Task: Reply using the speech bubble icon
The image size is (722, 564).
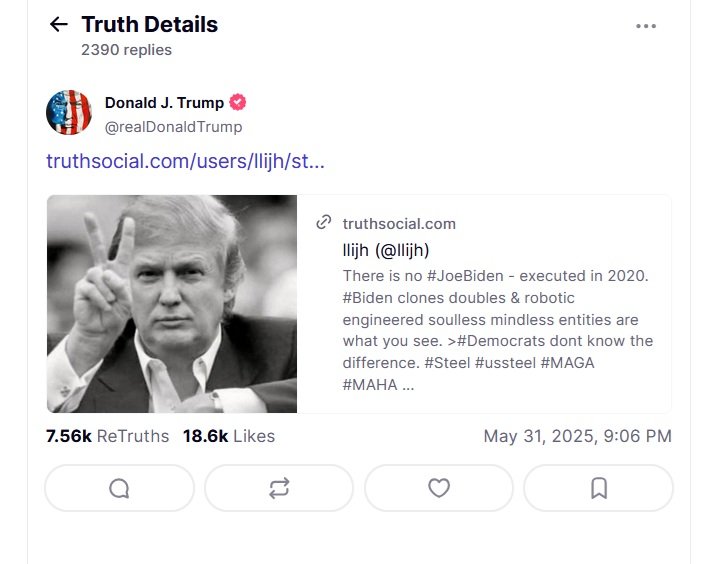Action: click(119, 488)
